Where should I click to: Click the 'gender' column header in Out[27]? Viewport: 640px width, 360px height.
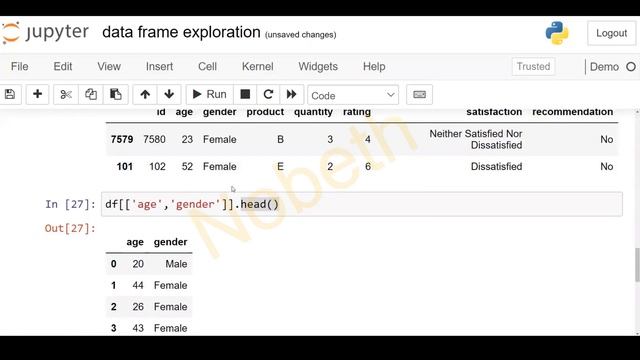coord(170,242)
